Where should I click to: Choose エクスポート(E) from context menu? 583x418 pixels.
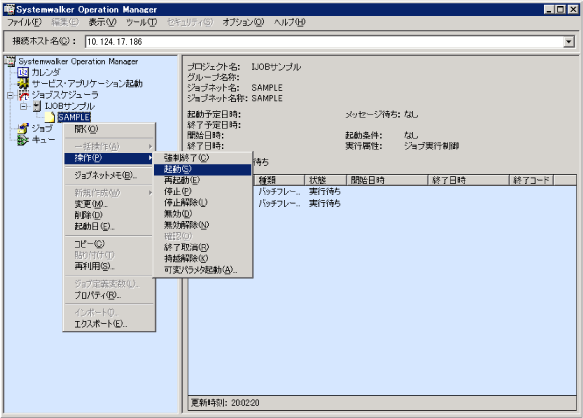pyautogui.click(x=109, y=324)
